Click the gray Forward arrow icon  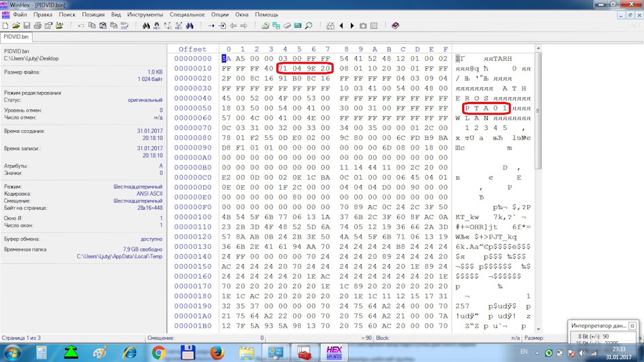[244, 25]
